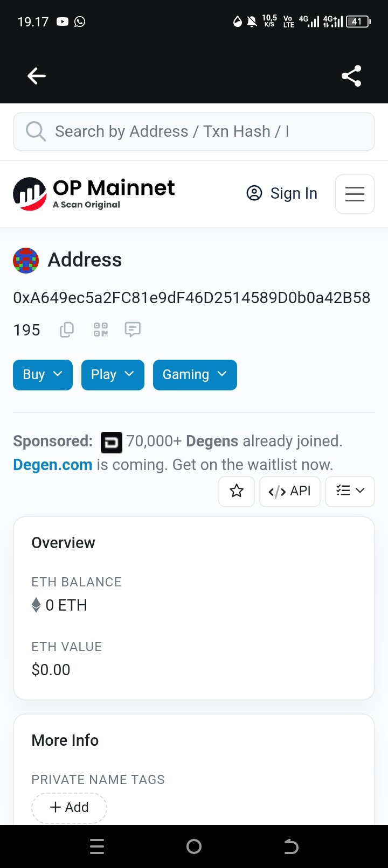
Task: Open the Degen.com sponsored link
Action: tap(53, 465)
